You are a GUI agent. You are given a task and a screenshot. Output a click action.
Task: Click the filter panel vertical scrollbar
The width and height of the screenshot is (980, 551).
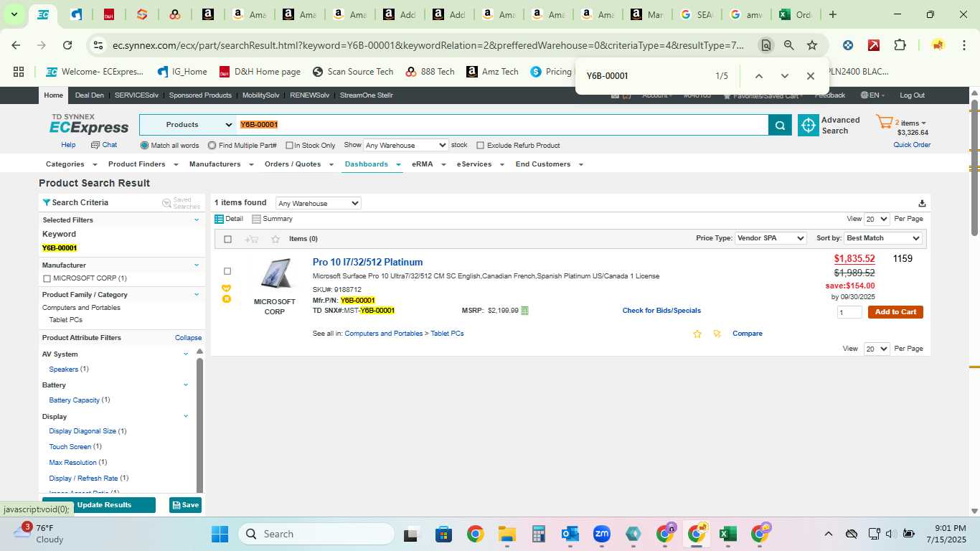point(199,423)
